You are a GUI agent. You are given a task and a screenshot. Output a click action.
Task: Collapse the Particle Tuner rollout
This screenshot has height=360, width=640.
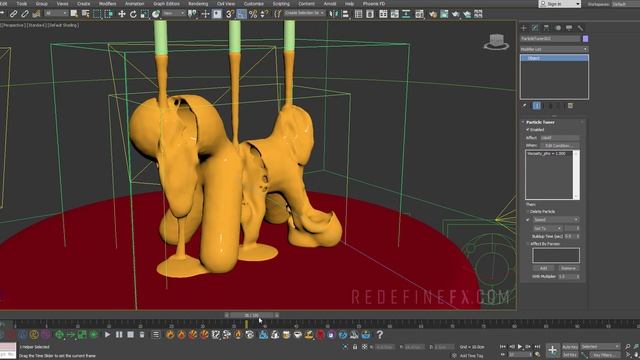point(540,122)
